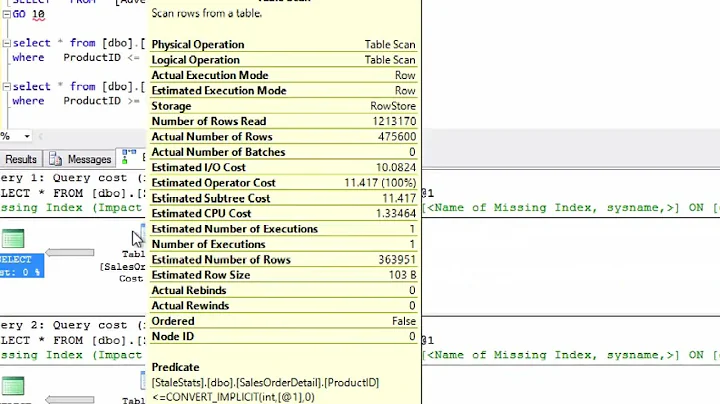Collapse the ProductID >= select statement
The width and height of the screenshot is (720, 404).
coord(6,86)
